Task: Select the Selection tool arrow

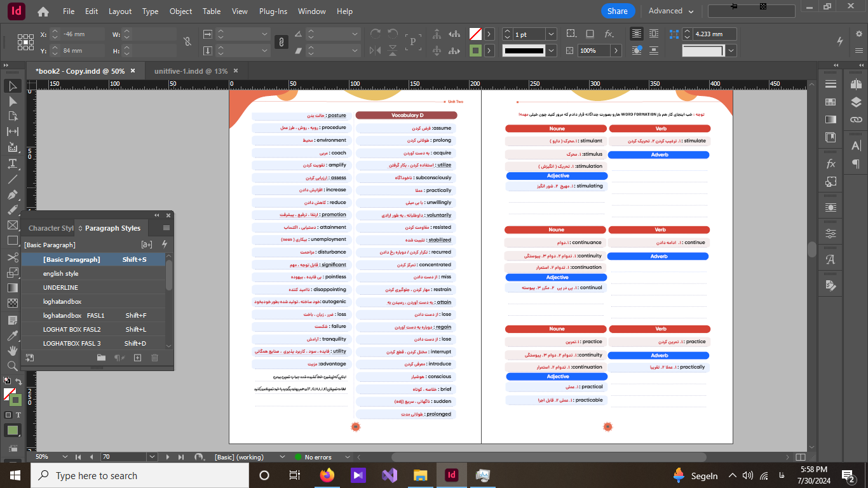Action: (13, 86)
